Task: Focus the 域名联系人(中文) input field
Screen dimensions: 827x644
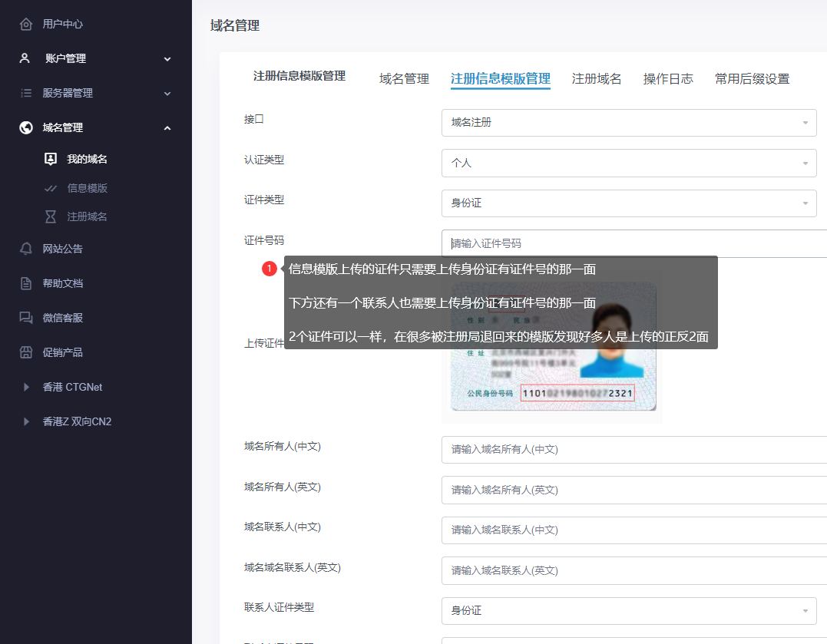Action: click(634, 530)
